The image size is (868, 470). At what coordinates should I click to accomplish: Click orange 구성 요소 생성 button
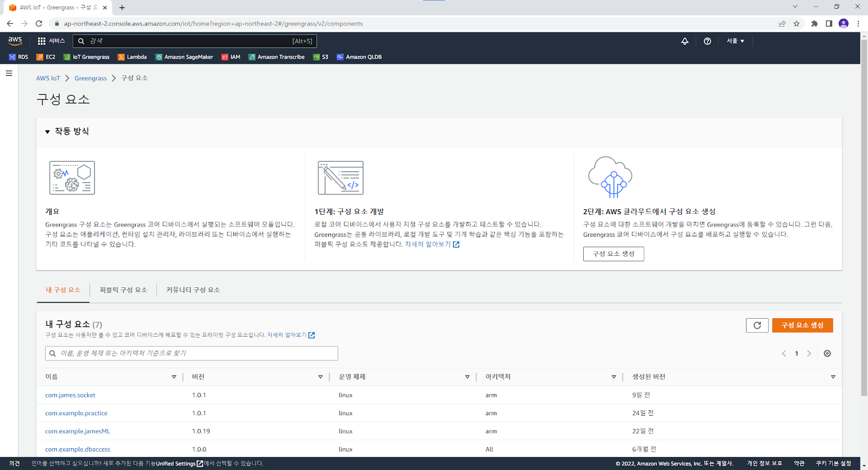[x=802, y=325]
